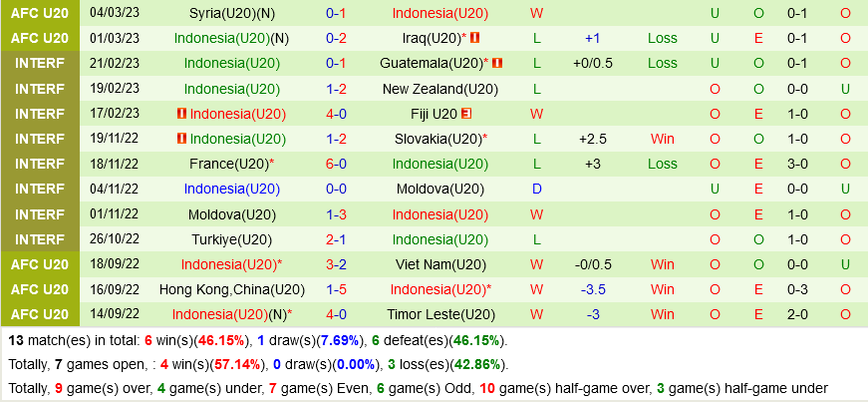The image size is (868, 402).
Task: Open the Timor Leste(U20) team page
Action: point(439,314)
